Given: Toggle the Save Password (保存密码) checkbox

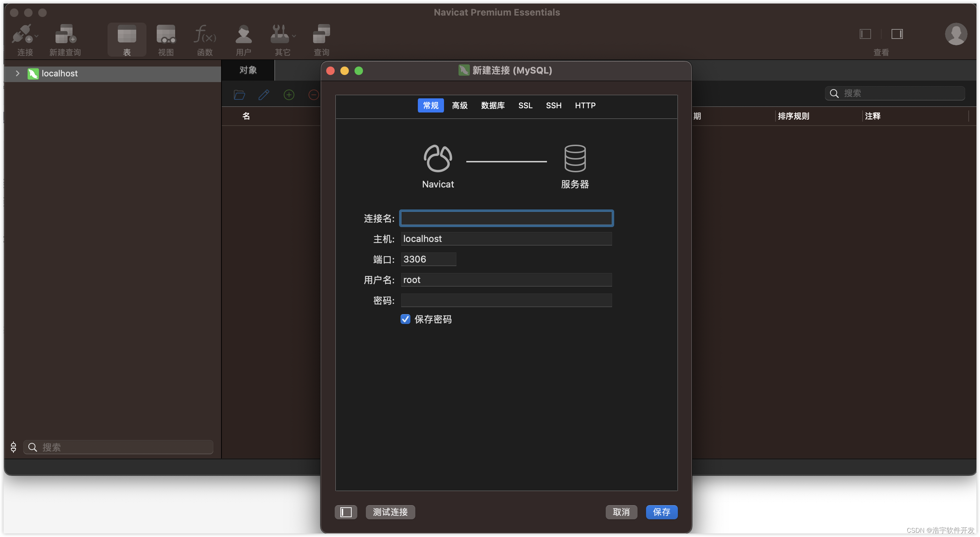Looking at the screenshot, I should point(405,319).
